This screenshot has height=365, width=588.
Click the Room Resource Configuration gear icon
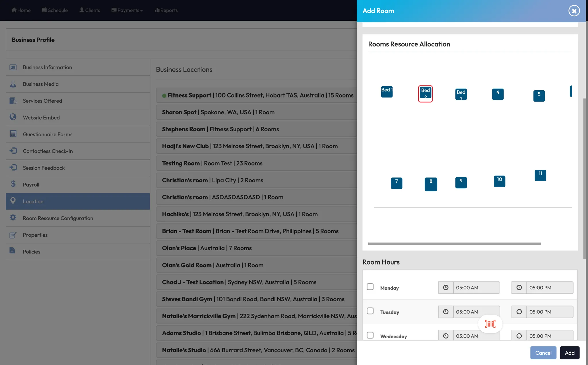coord(13,218)
